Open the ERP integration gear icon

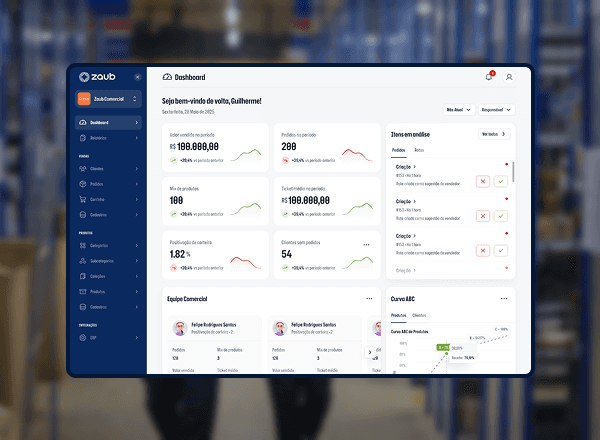coord(83,337)
